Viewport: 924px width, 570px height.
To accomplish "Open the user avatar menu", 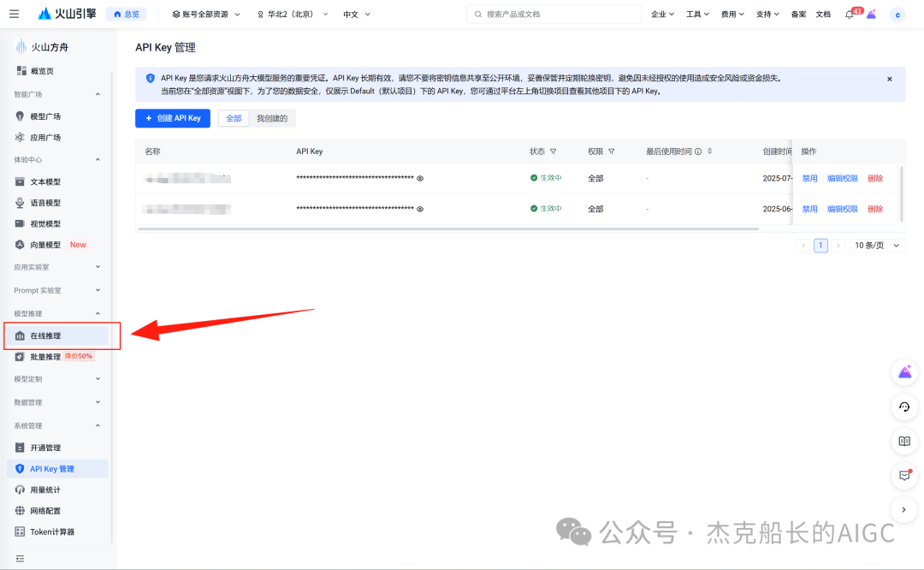I will 897,15.
